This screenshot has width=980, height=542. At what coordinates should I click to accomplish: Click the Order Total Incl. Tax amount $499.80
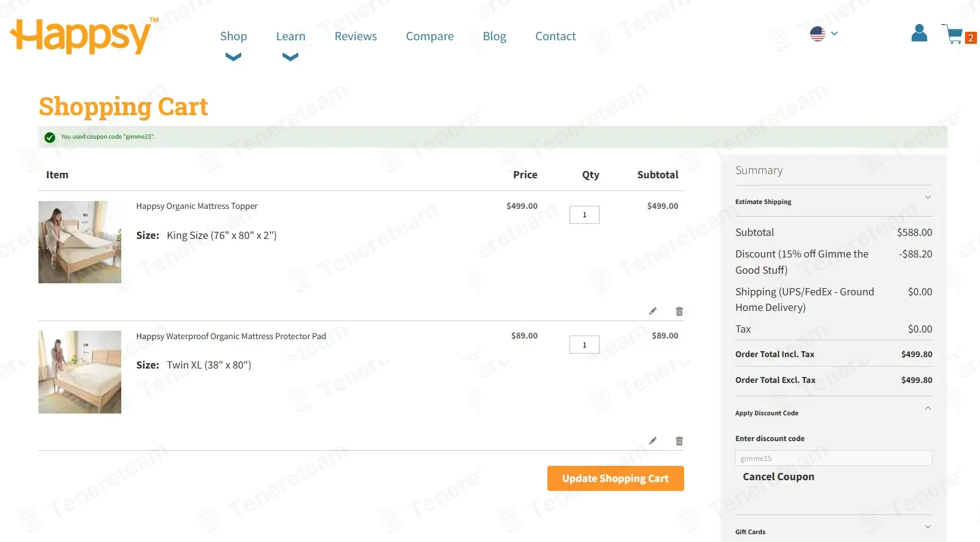pyautogui.click(x=916, y=354)
